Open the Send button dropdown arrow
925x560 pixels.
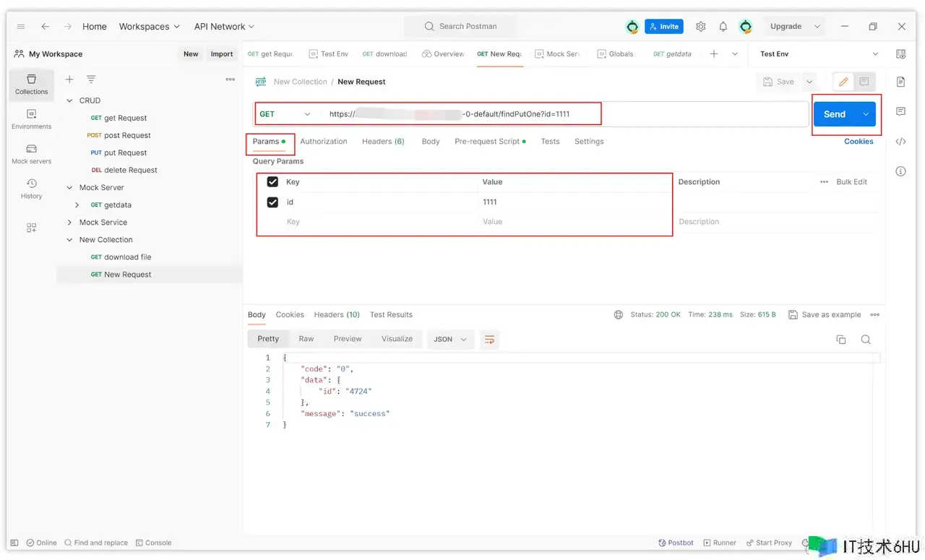(866, 114)
